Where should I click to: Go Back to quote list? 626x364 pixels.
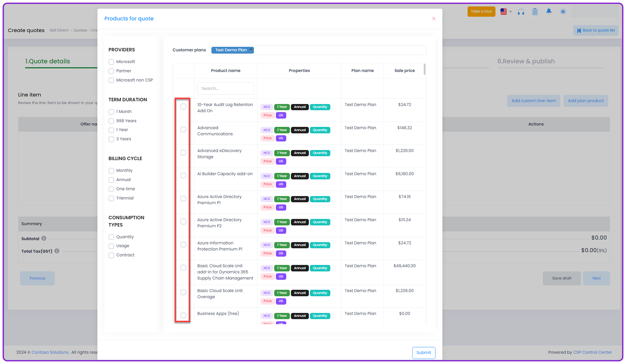tap(596, 30)
